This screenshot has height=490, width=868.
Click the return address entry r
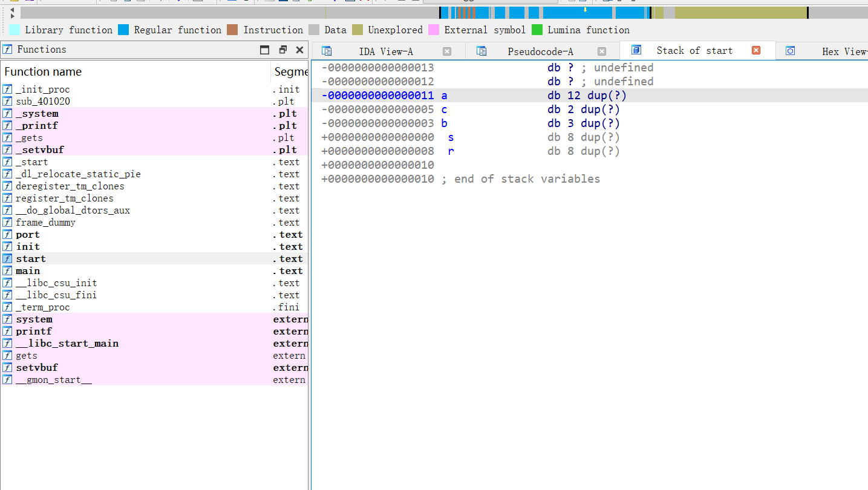click(x=451, y=151)
